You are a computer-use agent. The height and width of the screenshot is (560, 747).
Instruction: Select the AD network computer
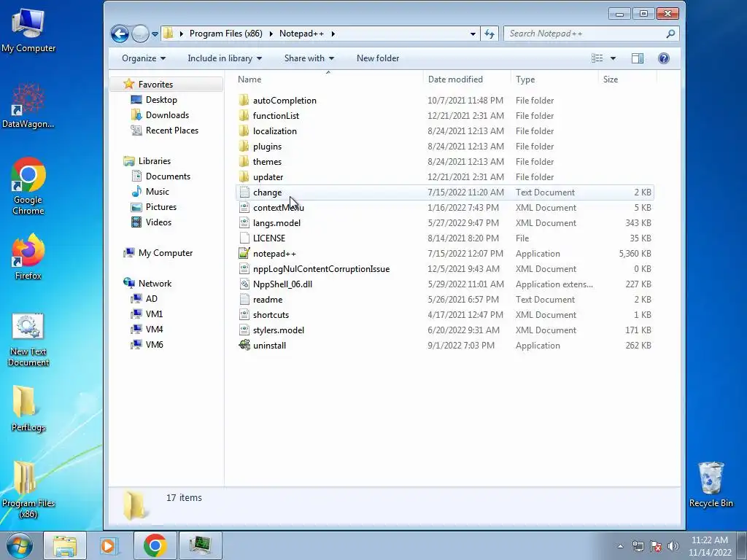(x=151, y=298)
